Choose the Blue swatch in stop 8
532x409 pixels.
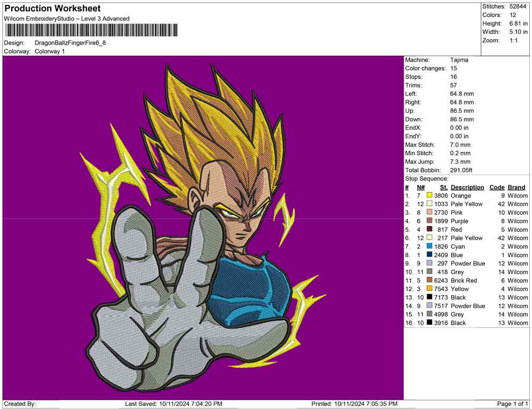point(429,255)
